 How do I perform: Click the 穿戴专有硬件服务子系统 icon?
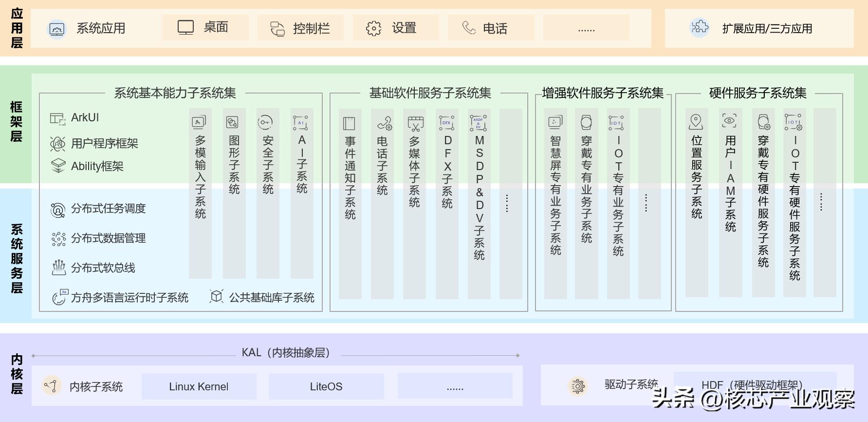click(763, 122)
